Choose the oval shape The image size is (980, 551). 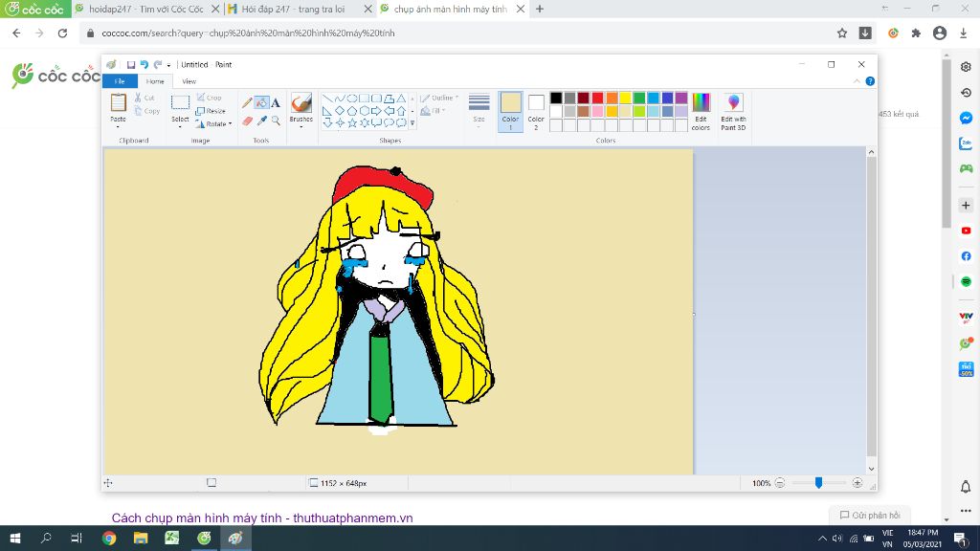click(x=352, y=99)
